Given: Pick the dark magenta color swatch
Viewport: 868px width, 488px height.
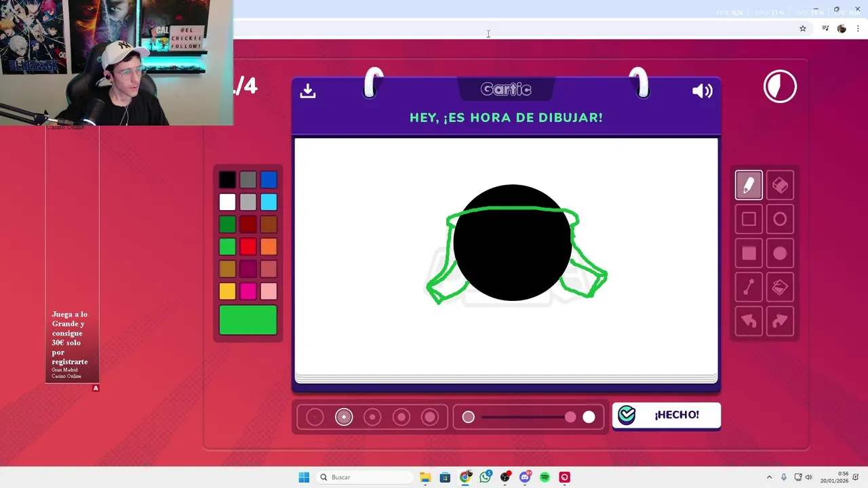Looking at the screenshot, I should (x=248, y=269).
